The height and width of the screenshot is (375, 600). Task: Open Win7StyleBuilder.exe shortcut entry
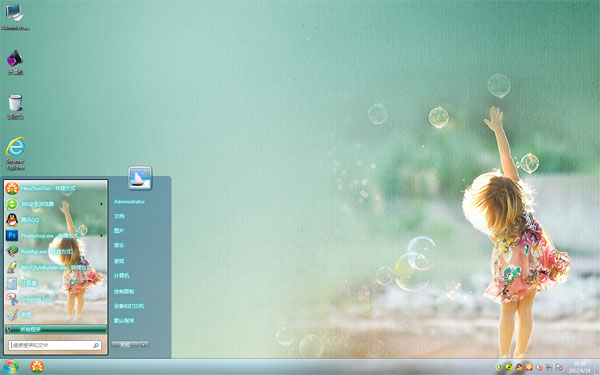tap(55, 267)
